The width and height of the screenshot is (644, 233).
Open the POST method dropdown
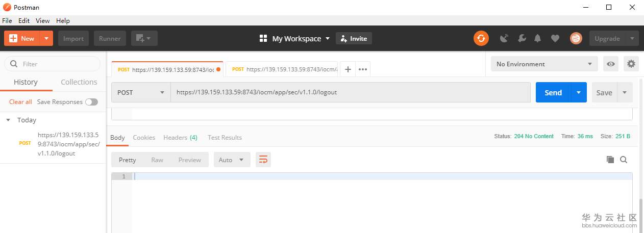click(x=141, y=92)
